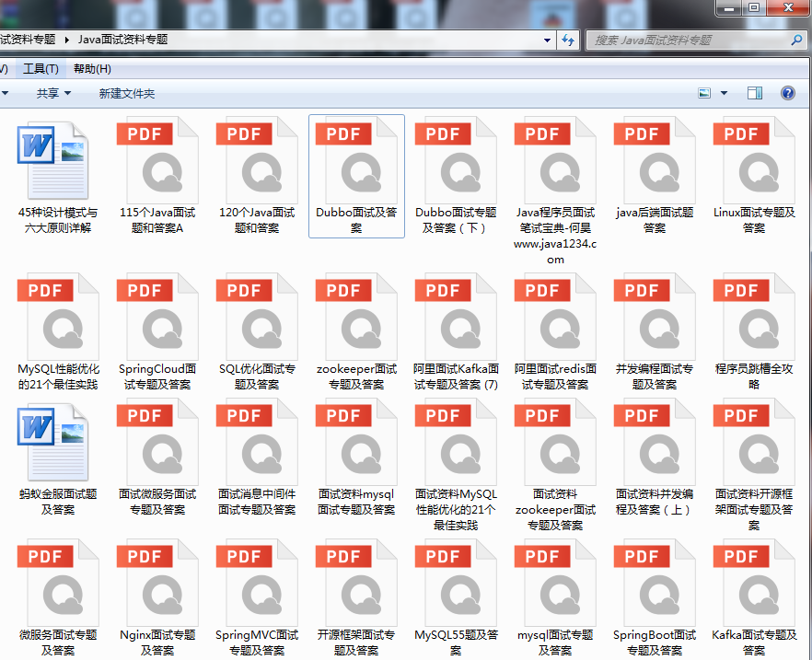Open the 工具(T) menu
This screenshot has height=660, width=812.
pos(41,69)
